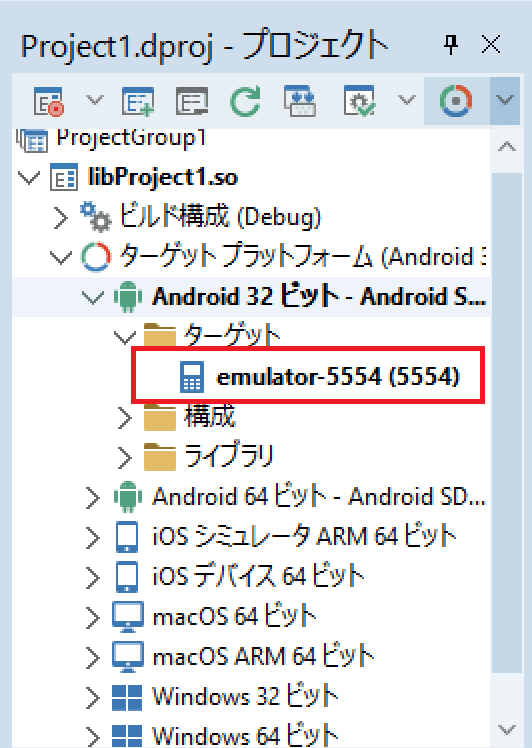Select emulator-5554 (5554) device

point(338,377)
